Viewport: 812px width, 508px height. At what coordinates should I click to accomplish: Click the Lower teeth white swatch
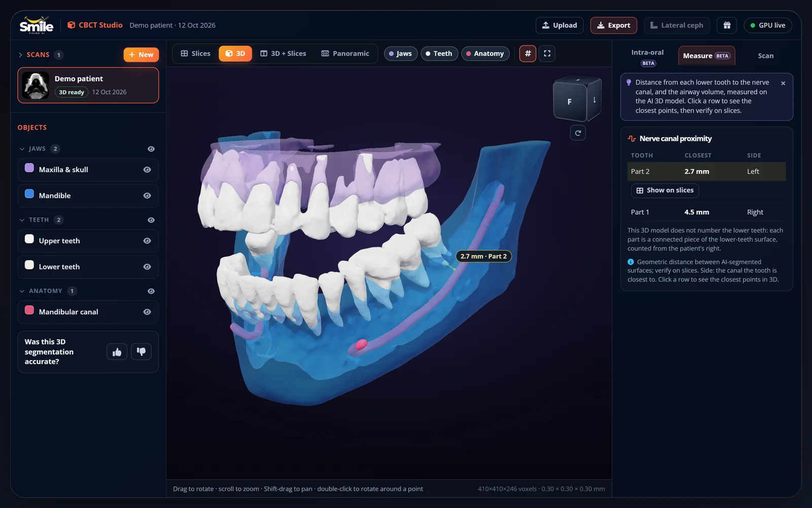(29, 265)
